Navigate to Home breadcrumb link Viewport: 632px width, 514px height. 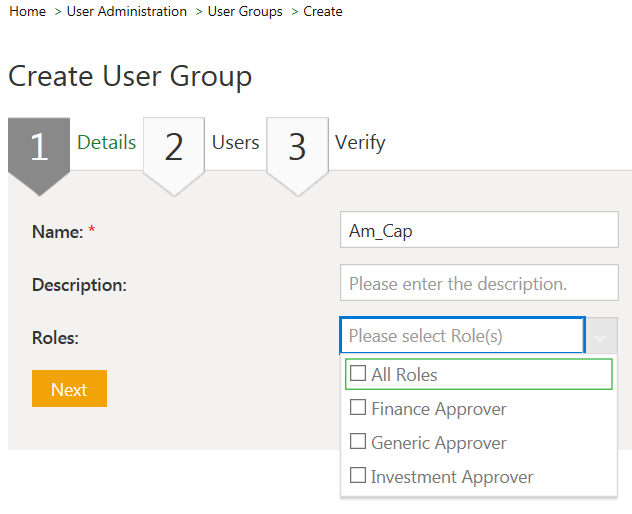coord(27,12)
